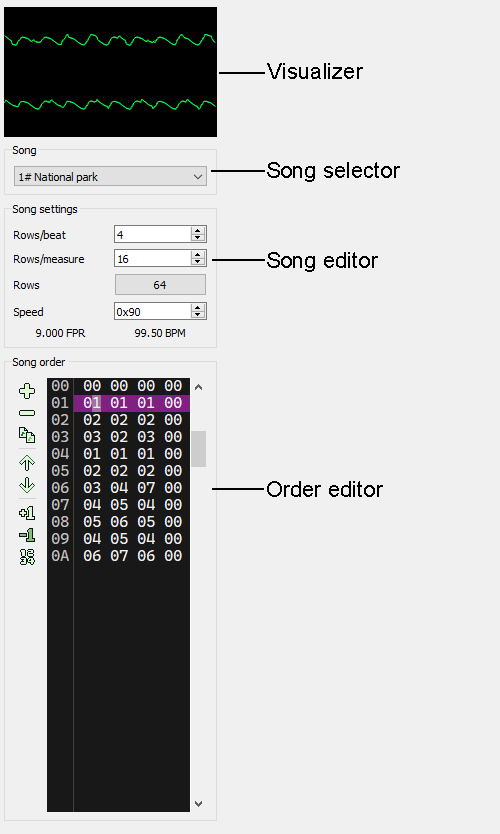This screenshot has height=834, width=500.
Task: Decrement pattern number with -1 icon
Action: 27,535
